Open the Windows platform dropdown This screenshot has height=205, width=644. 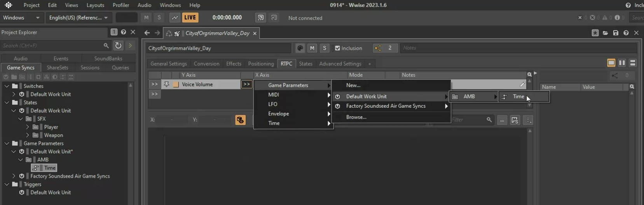[x=21, y=18]
